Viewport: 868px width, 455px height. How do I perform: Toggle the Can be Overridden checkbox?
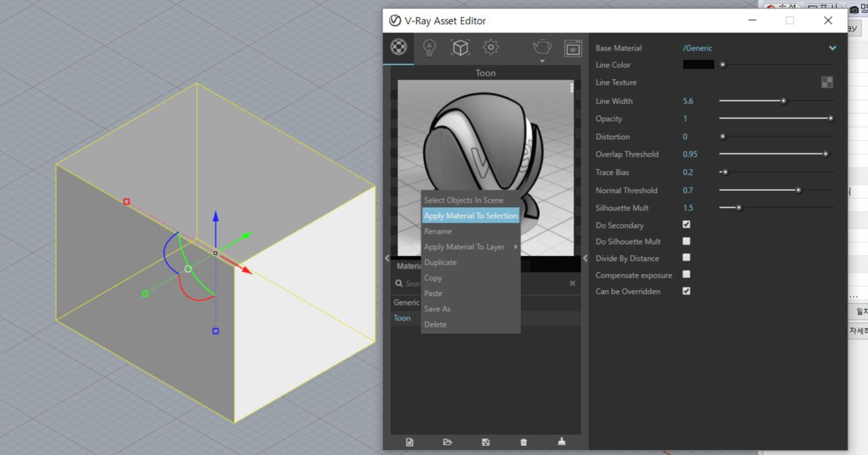pos(686,291)
